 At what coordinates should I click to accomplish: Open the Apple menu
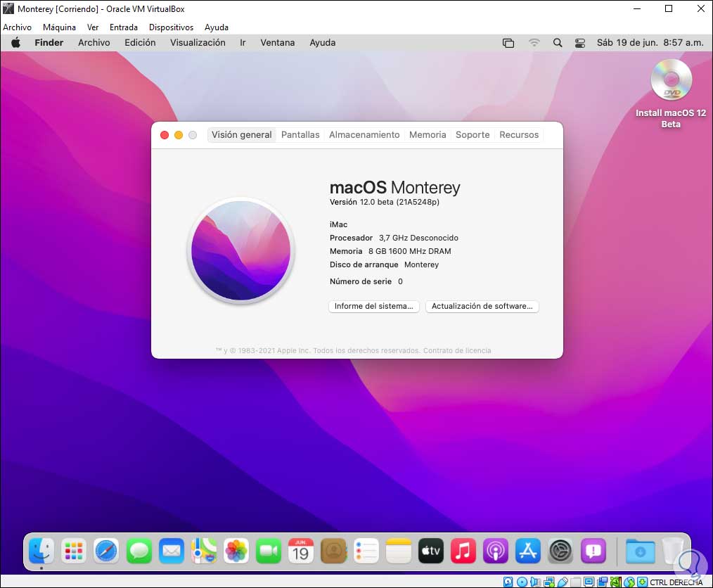pos(16,43)
